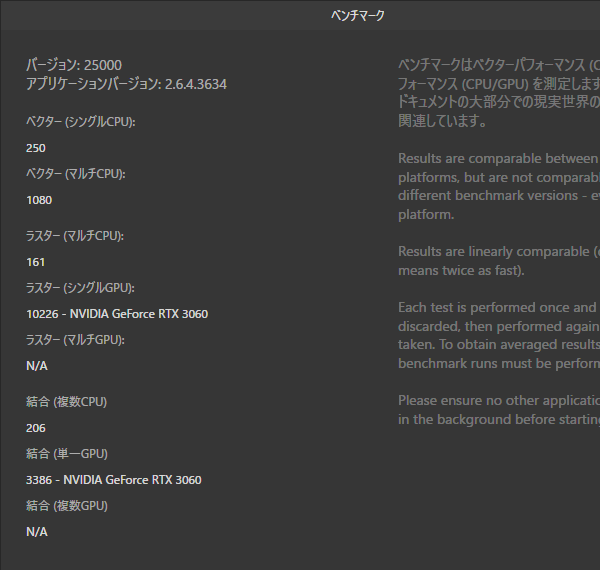Select the raster multi CPU score 161

click(x=36, y=262)
